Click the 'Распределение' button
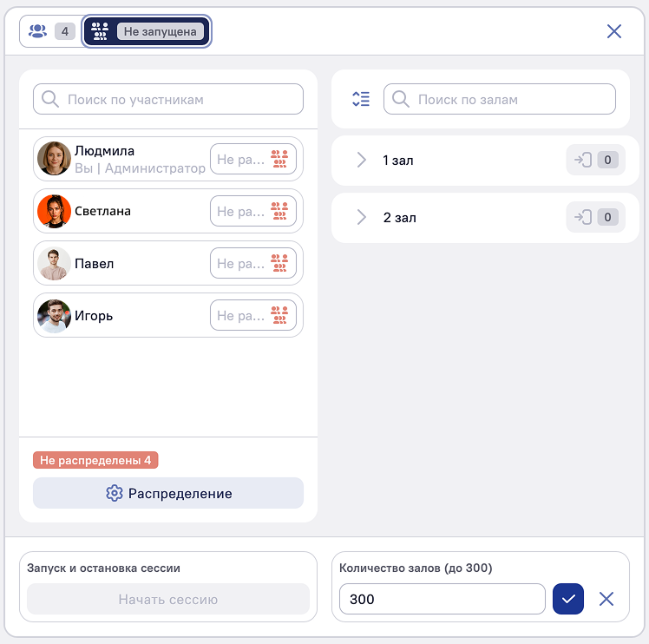This screenshot has width=649, height=644. coord(168,493)
